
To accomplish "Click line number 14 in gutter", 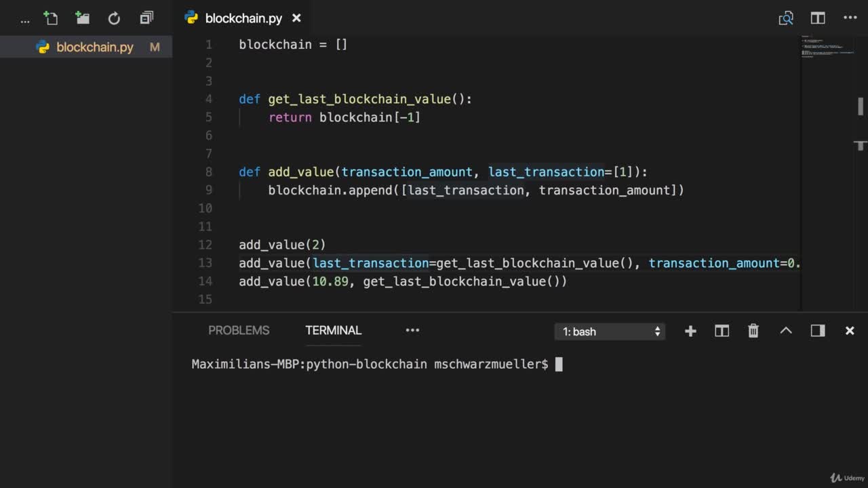I will 205,281.
